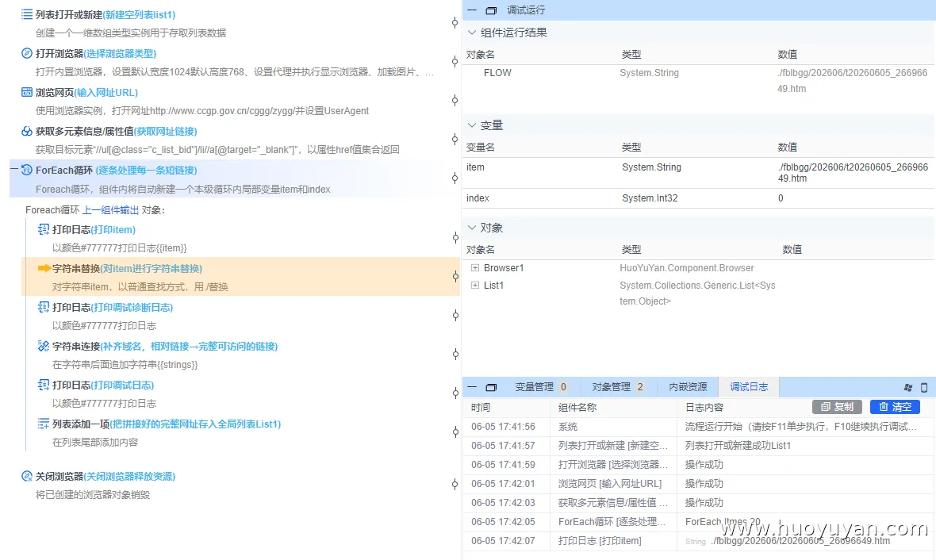Open the 选择浏览器类型 step link

tap(120, 53)
